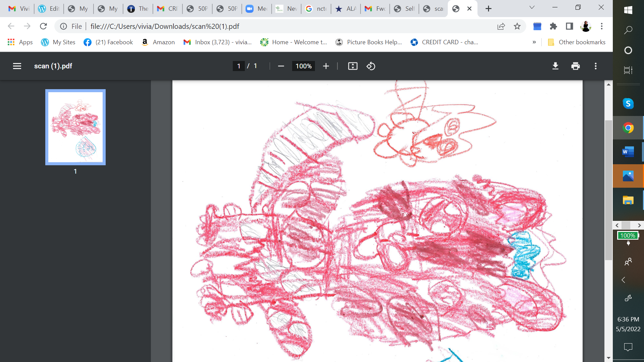The width and height of the screenshot is (644, 362).
Task: Select the page 1 thumbnail
Action: coord(75,127)
